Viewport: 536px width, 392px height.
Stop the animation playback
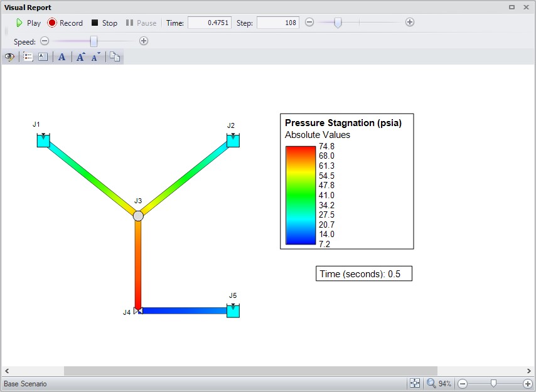[x=104, y=23]
